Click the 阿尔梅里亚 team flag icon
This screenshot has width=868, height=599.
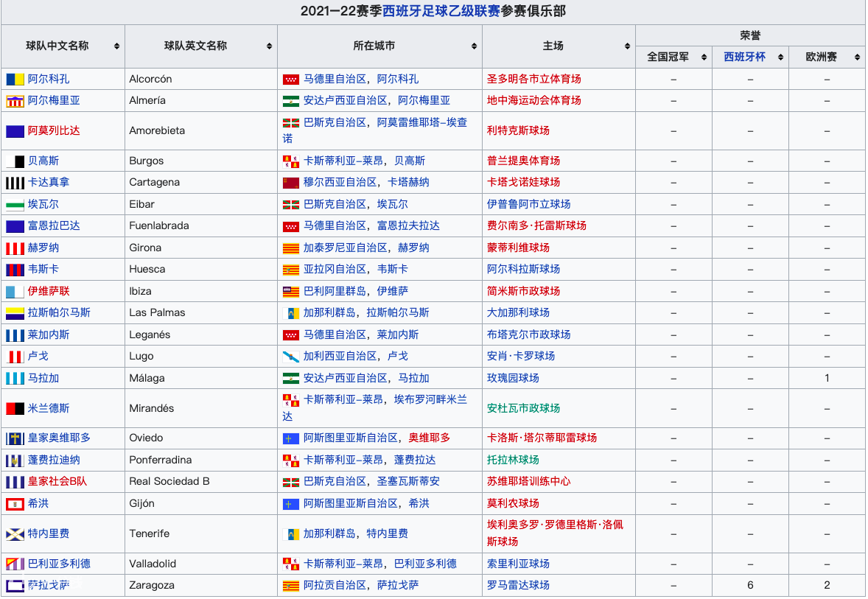coord(15,102)
